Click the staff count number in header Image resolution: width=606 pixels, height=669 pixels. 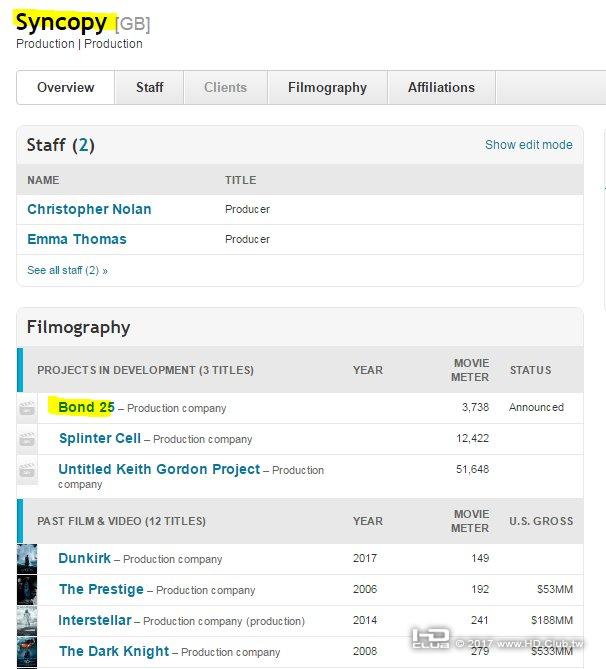click(x=86, y=145)
